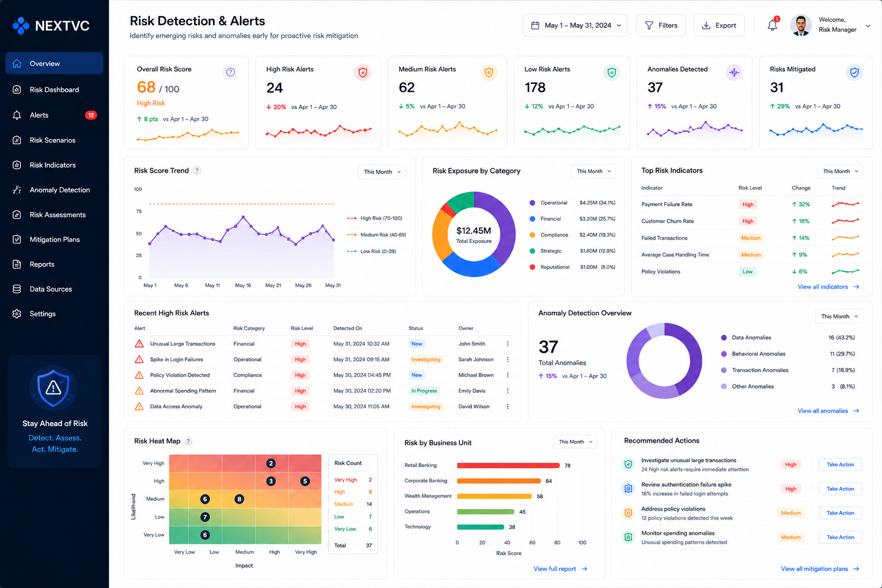The width and height of the screenshot is (882, 588).
Task: Click the Risks Mitigated shield icon
Action: (x=854, y=72)
